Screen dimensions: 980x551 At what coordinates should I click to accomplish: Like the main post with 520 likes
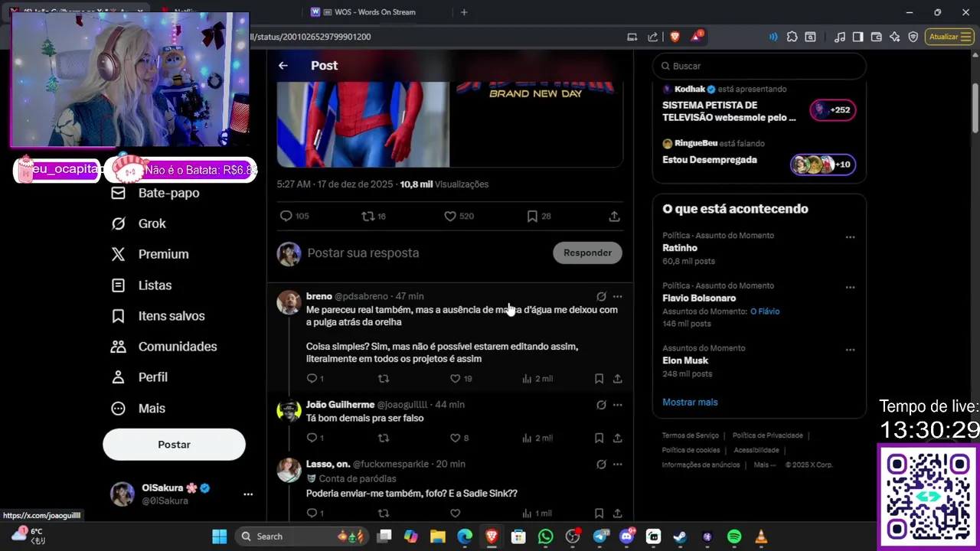pos(459,217)
